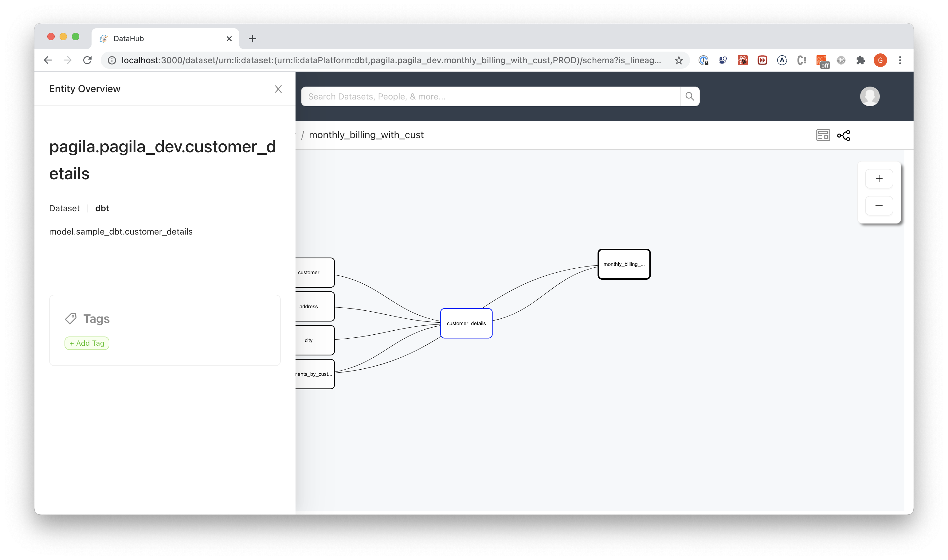Viewport: 948px width, 560px height.
Task: Click the search magnifier in the DataHub search bar
Action: 690,96
